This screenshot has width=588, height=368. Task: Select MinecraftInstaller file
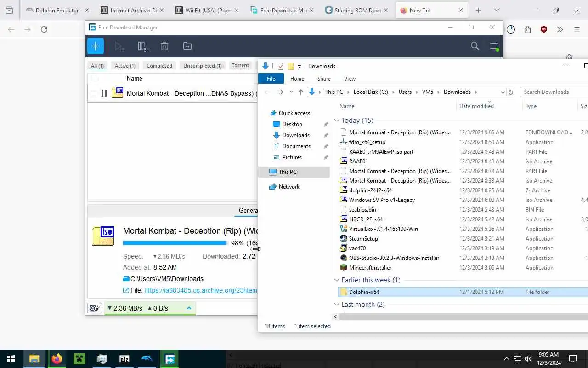(x=370, y=268)
